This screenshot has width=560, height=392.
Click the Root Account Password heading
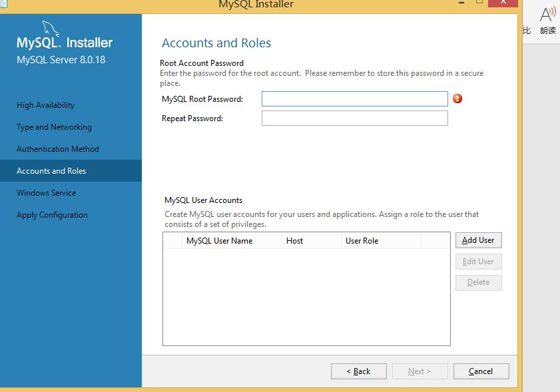[202, 63]
